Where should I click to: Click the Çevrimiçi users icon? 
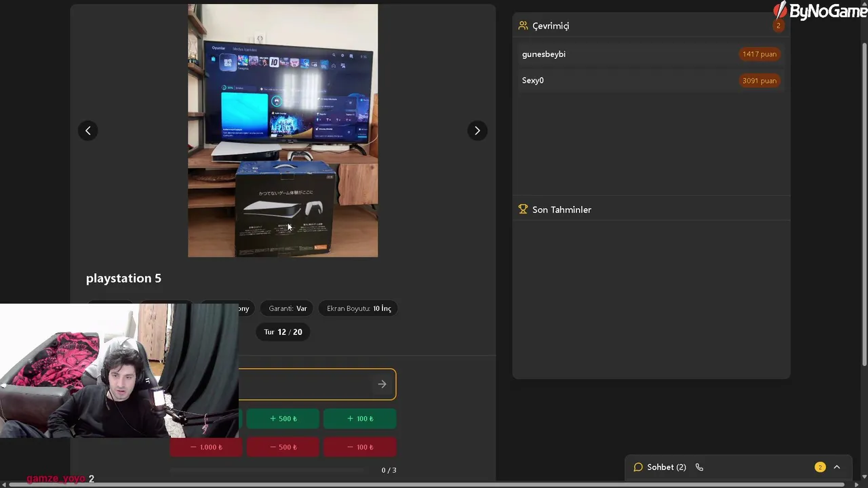523,26
